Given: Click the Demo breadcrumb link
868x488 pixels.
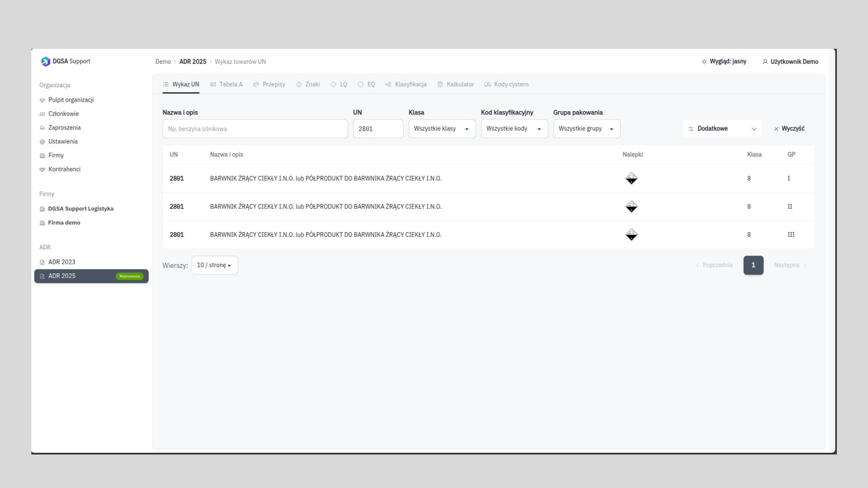Looking at the screenshot, I should pyautogui.click(x=163, y=62).
